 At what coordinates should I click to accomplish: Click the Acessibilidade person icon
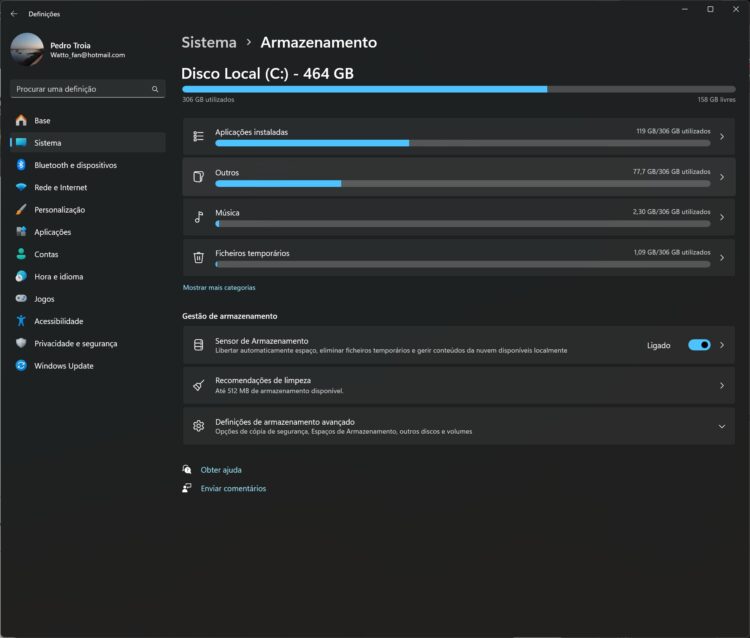pyautogui.click(x=21, y=321)
